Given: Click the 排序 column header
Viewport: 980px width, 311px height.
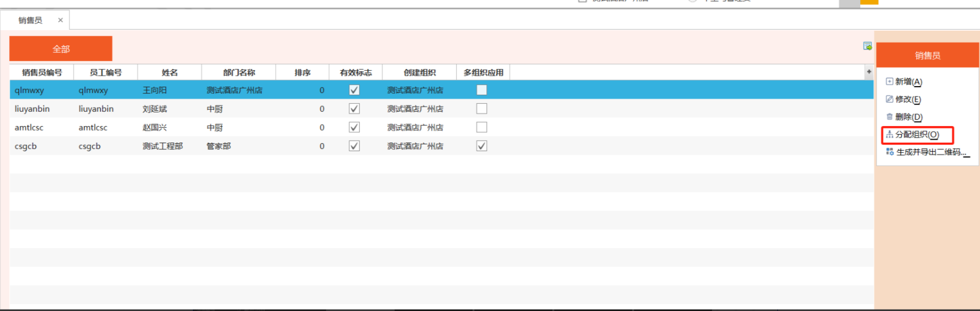Looking at the screenshot, I should point(303,72).
